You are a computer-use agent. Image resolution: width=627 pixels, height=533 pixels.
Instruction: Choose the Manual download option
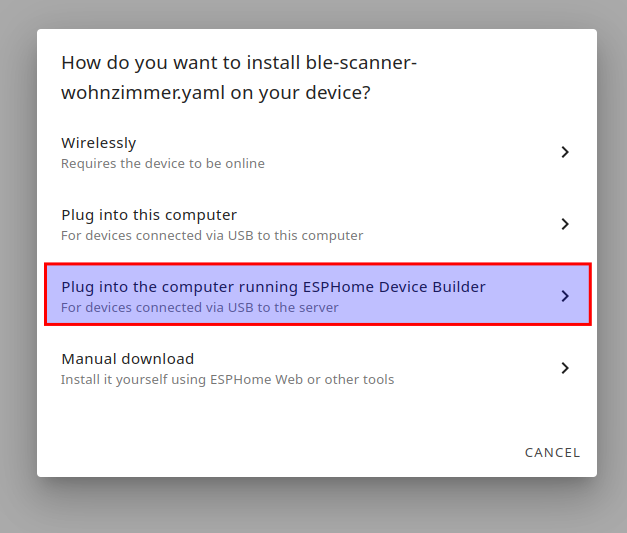[x=127, y=359]
